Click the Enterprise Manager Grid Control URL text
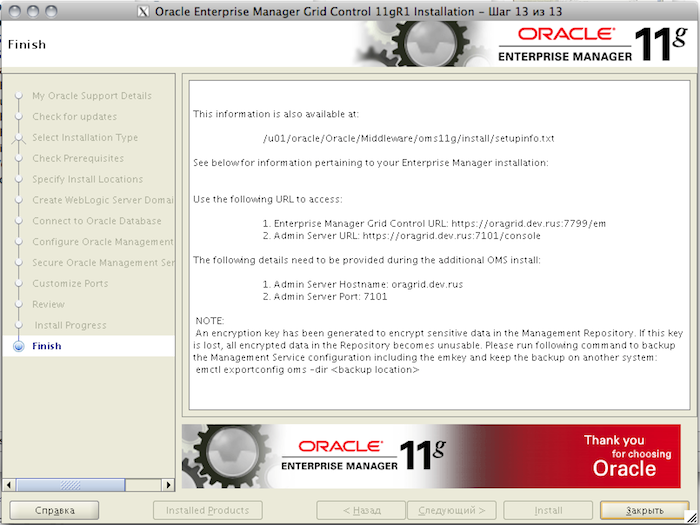 click(x=434, y=224)
